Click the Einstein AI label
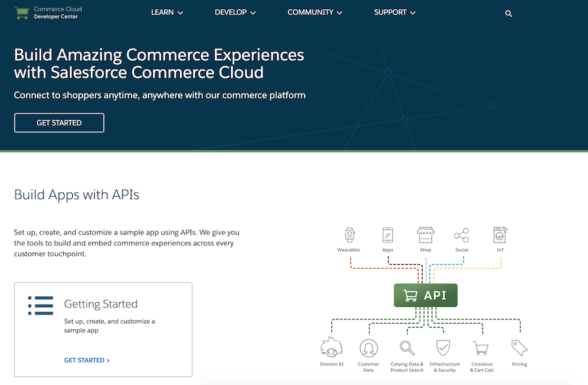The image size is (588, 385). coord(331,364)
